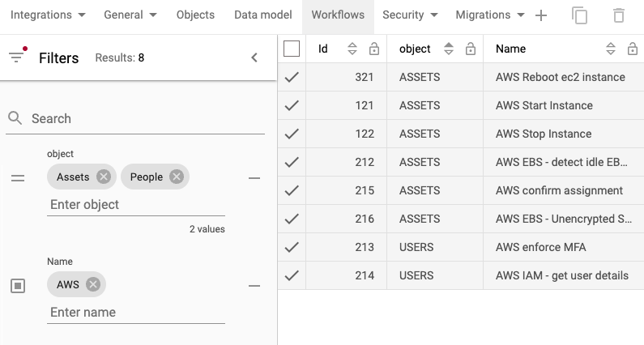Remove the Name filter with minus icon

[x=254, y=286]
